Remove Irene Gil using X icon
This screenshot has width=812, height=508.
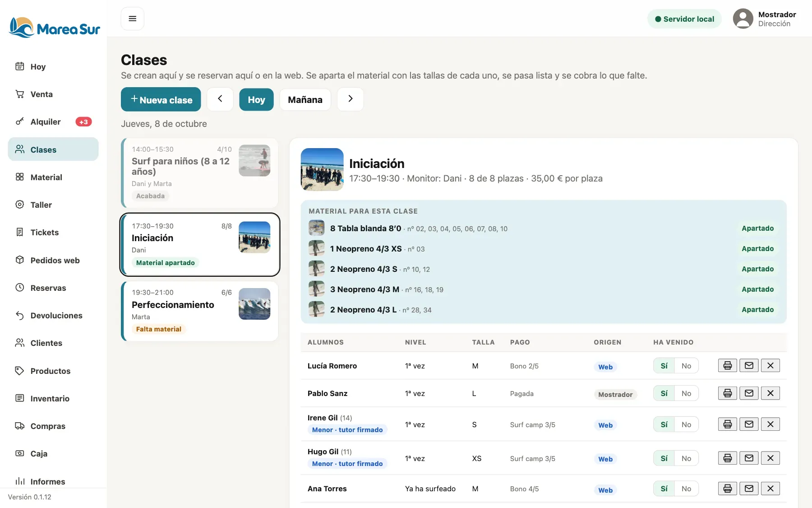[x=770, y=424]
